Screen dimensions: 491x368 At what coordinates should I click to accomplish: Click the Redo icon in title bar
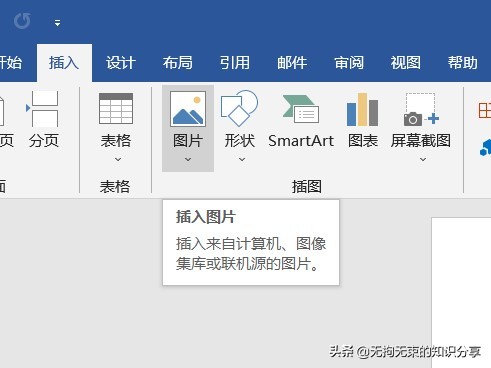pyautogui.click(x=22, y=21)
